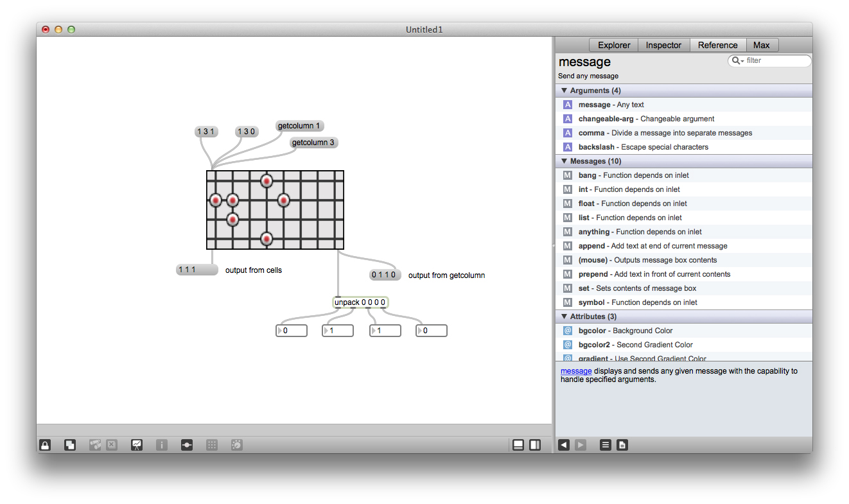Click the M icon beside bang

(x=568, y=175)
